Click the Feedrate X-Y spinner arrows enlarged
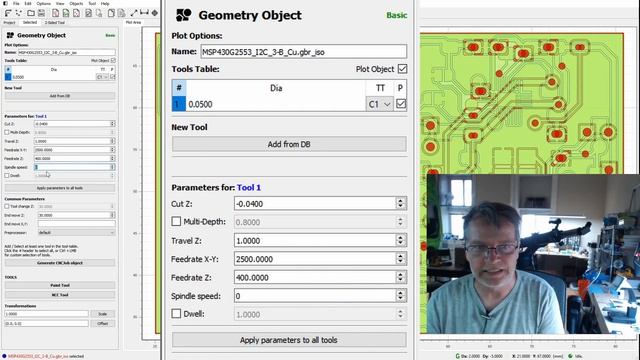 point(400,258)
